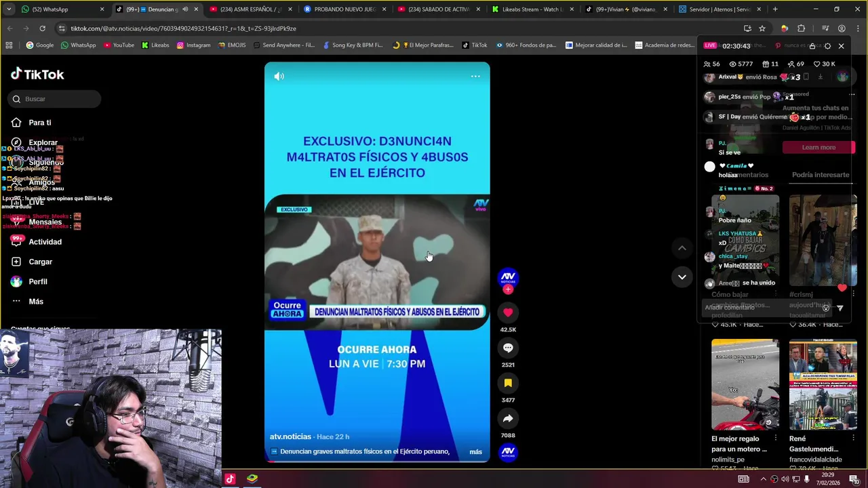Open the COMO BAJAR CAMBIOS video thumbnail
868x488 pixels.
[x=745, y=241]
